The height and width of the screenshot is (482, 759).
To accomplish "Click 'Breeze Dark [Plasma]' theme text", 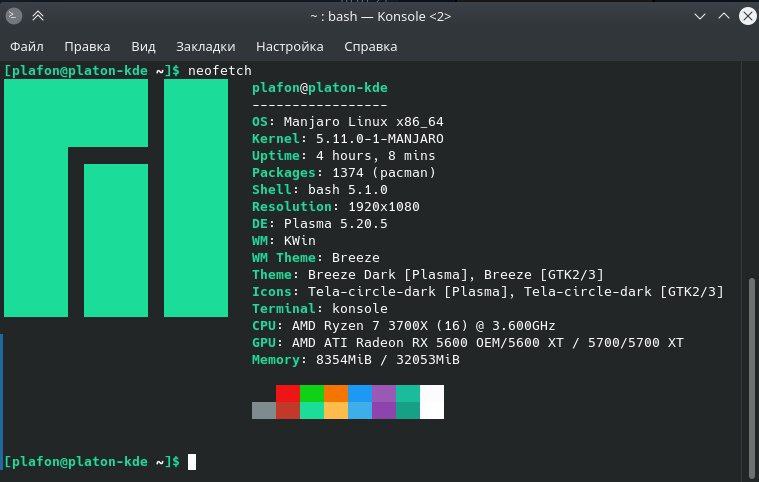I will click(x=388, y=275).
